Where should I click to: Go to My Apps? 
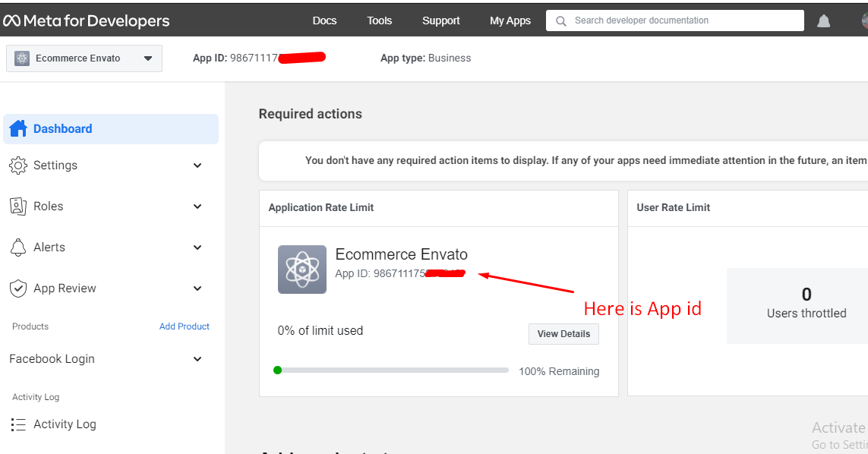pos(510,20)
